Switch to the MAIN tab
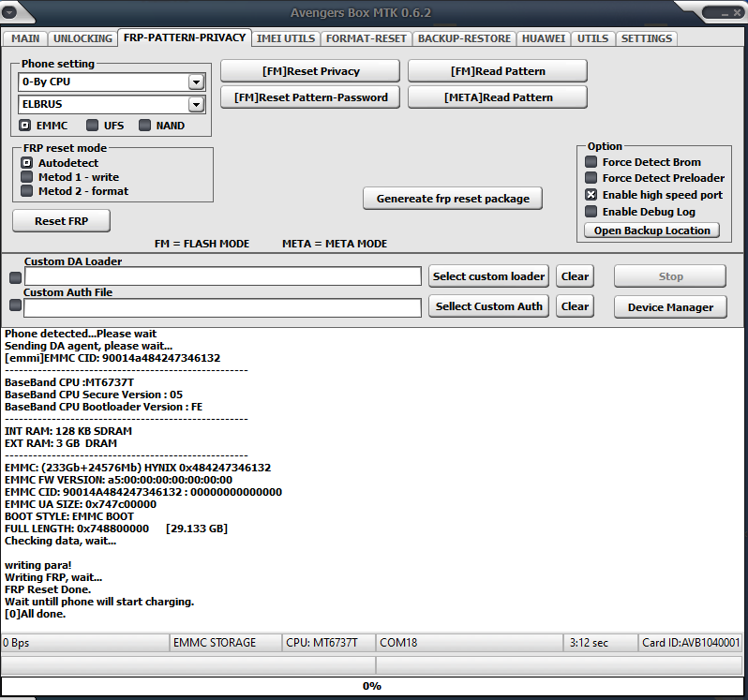 pos(25,38)
